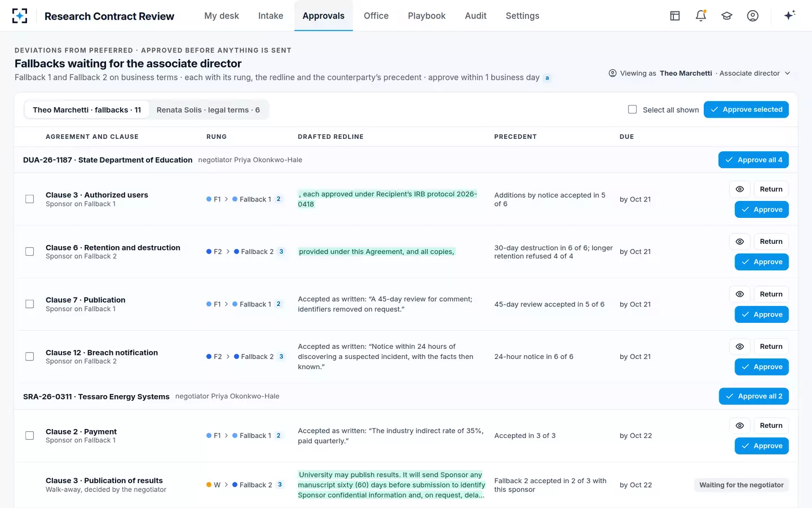Open the user account profile icon
Image resolution: width=812 pixels, height=508 pixels.
753,16
